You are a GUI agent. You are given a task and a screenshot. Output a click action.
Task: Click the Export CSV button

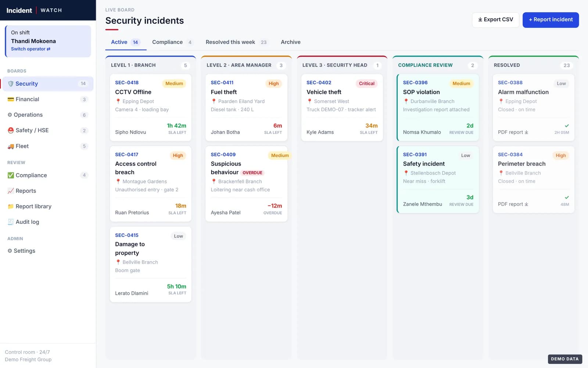495,20
